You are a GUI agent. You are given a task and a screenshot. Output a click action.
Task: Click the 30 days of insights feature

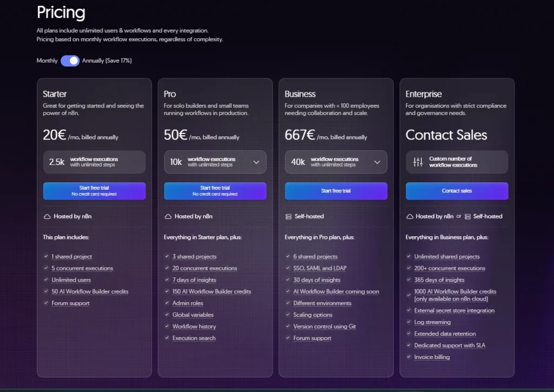[x=316, y=280]
